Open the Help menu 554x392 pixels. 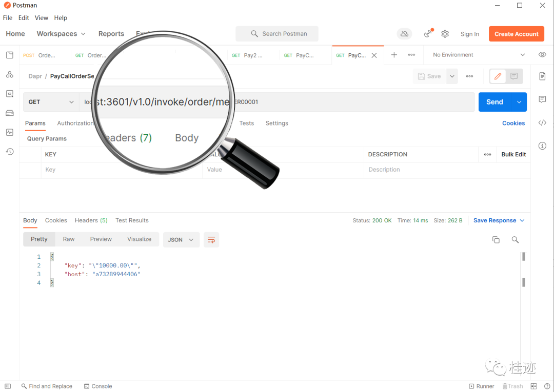coord(61,17)
